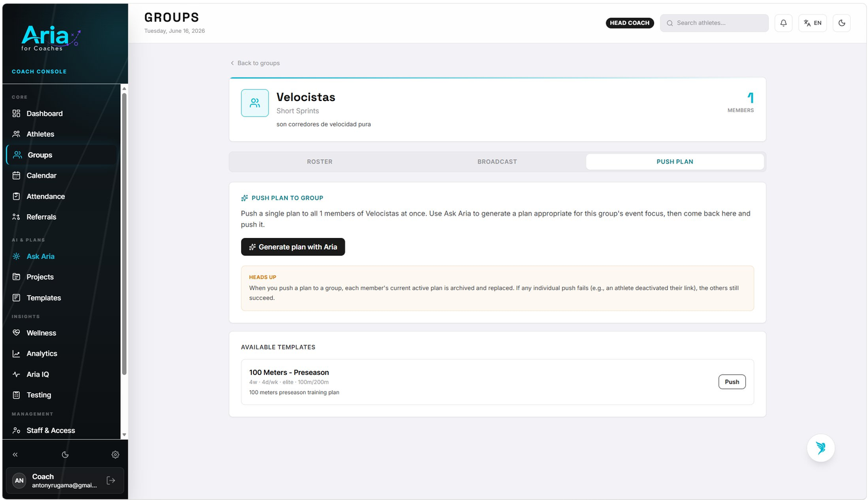
Task: Toggle dark mode with top-right moon icon
Action: tap(842, 23)
